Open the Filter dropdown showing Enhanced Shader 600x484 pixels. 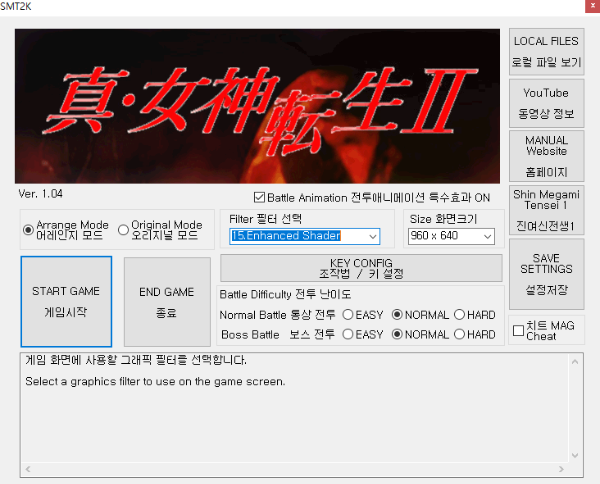[x=305, y=236]
